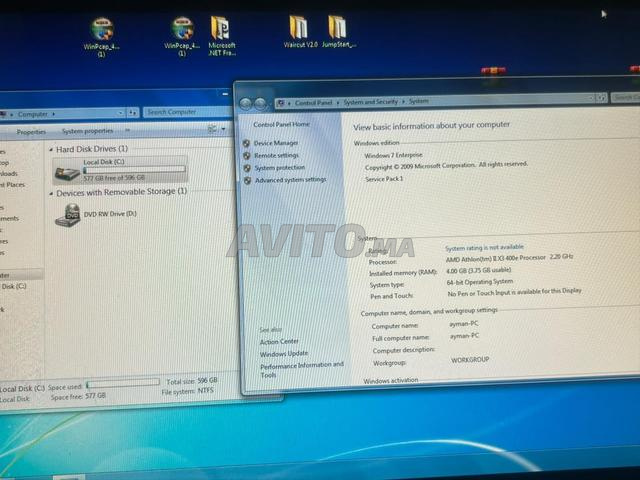Minimize the Computer window
This screenshot has width=640, height=480.
pyautogui.click(x=225, y=94)
